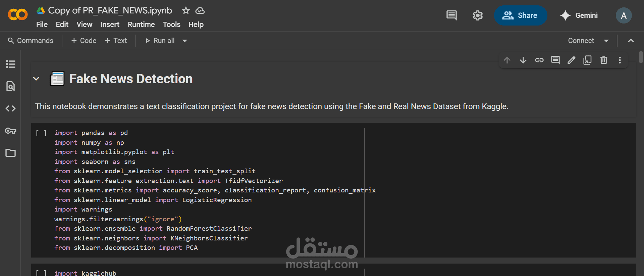Screen dimensions: 644x276
Task: Open the Runtime menu
Action: 141,25
